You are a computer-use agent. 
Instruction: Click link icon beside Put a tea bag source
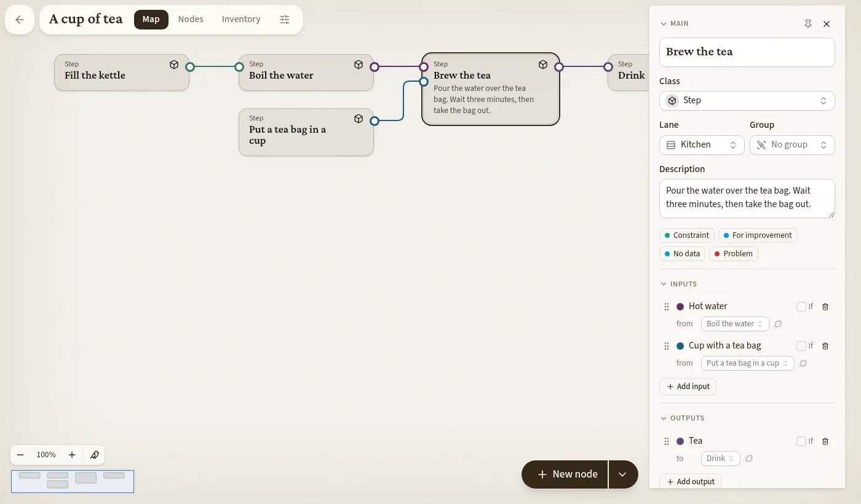point(803,363)
